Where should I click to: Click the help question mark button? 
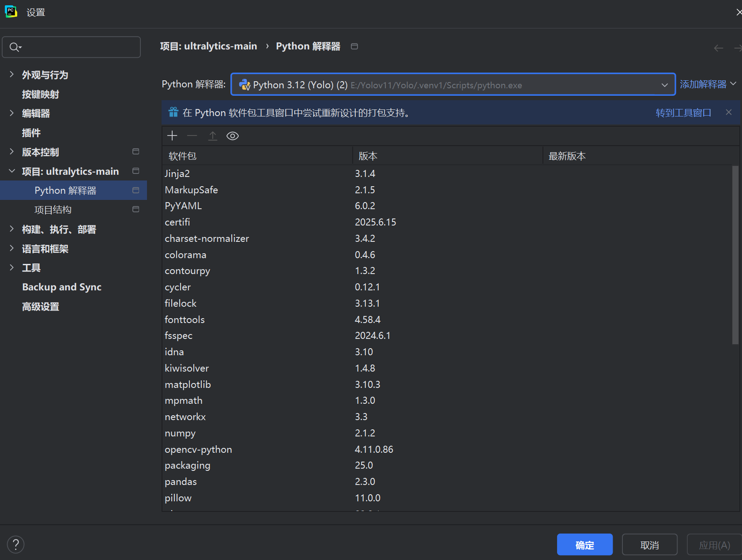16,545
